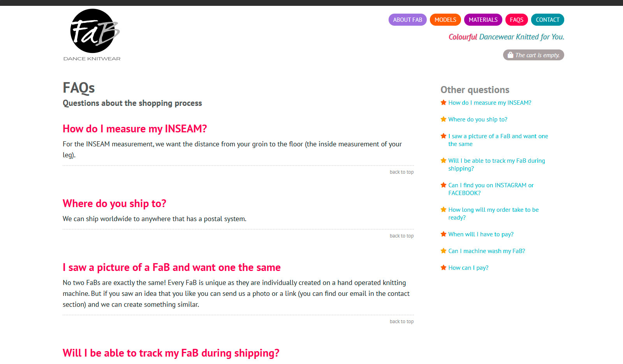
Task: Click star icon beside 'How can I pay?'
Action: click(443, 268)
